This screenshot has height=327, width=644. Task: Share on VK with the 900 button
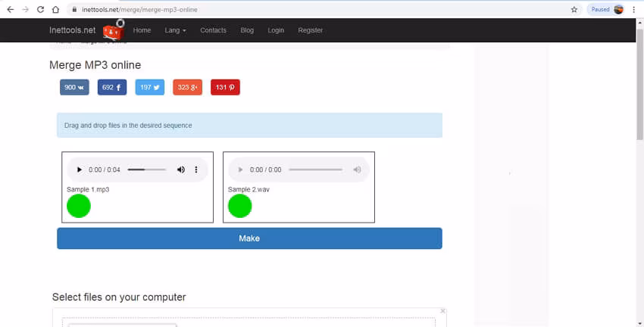pyautogui.click(x=74, y=87)
